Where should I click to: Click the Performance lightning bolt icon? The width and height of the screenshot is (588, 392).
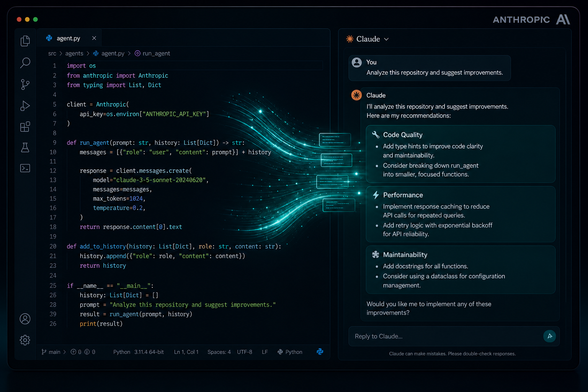pyautogui.click(x=376, y=195)
